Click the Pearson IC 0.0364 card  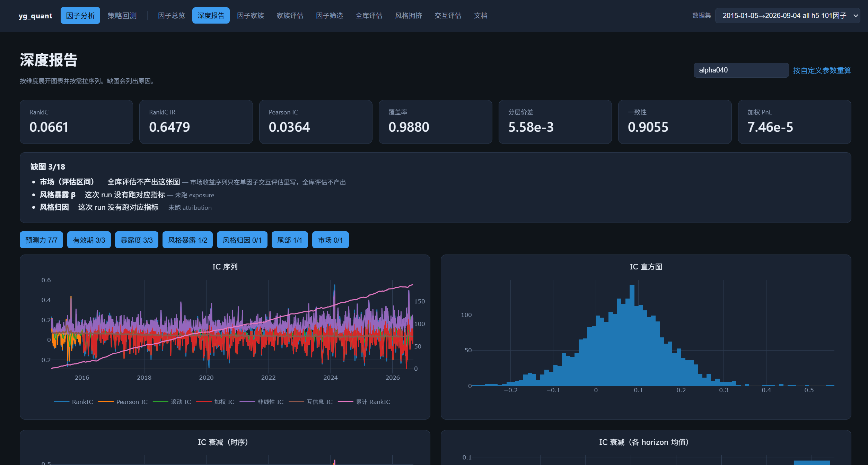[316, 122]
